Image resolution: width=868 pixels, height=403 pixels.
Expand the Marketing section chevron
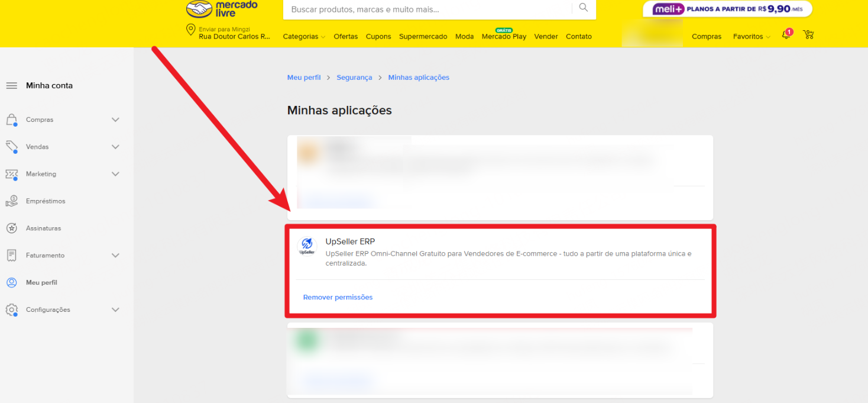(115, 174)
